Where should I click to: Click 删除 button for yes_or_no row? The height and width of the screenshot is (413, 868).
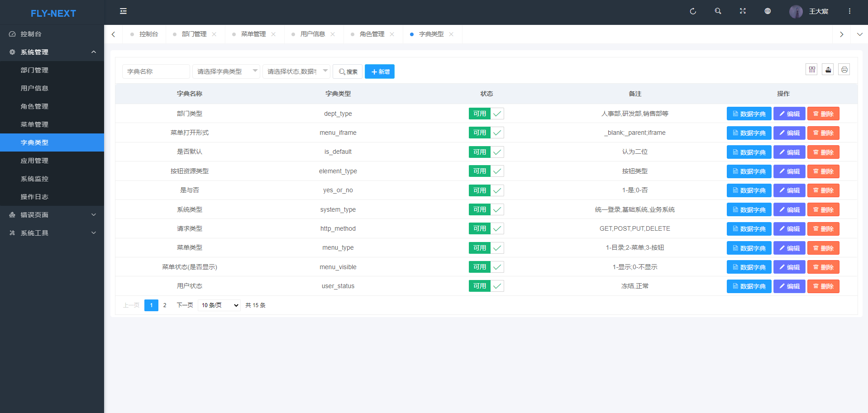click(x=823, y=190)
